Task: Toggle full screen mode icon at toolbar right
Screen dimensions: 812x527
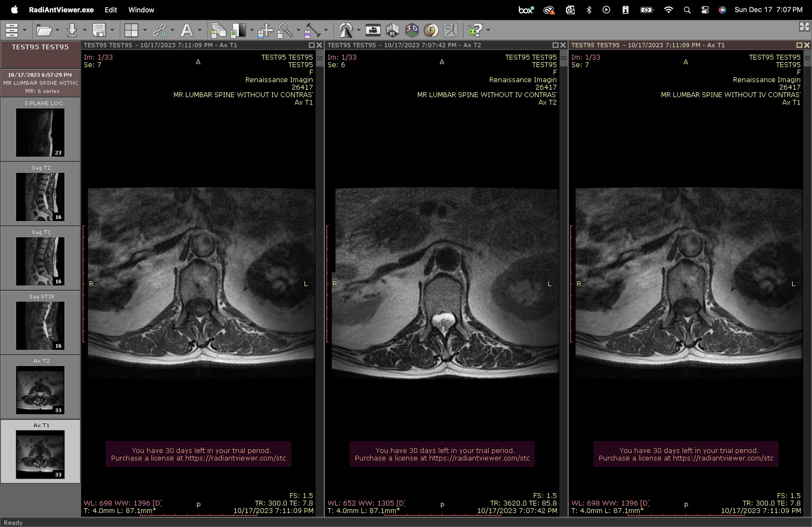Action: 804,27
